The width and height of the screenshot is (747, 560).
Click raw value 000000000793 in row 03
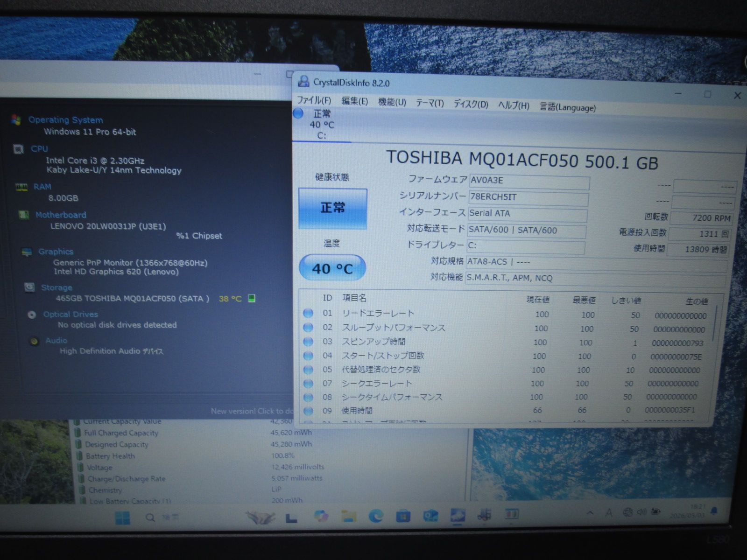(x=677, y=343)
